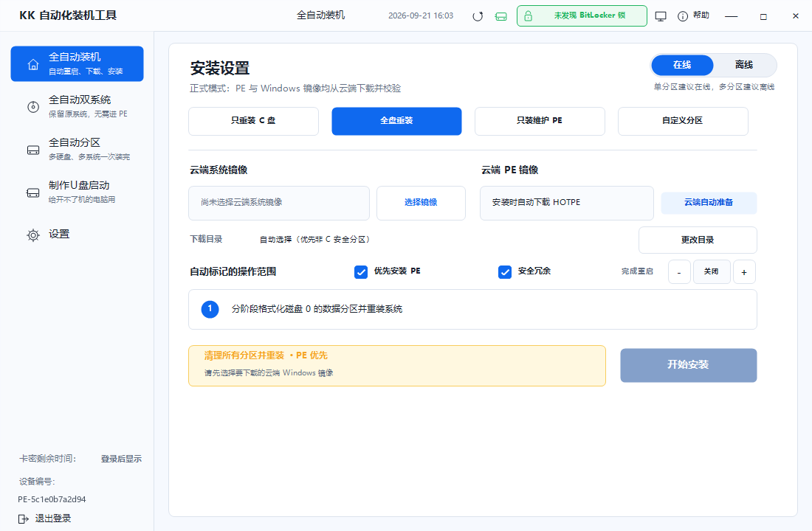Switch to 在线 online mode
This screenshot has height=531, width=812.
pyautogui.click(x=682, y=65)
